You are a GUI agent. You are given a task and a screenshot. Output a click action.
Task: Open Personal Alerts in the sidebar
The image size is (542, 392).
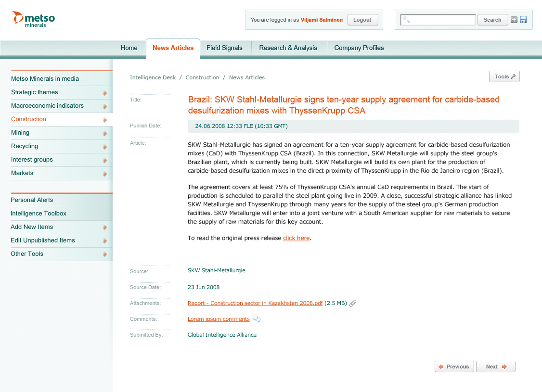click(62, 200)
